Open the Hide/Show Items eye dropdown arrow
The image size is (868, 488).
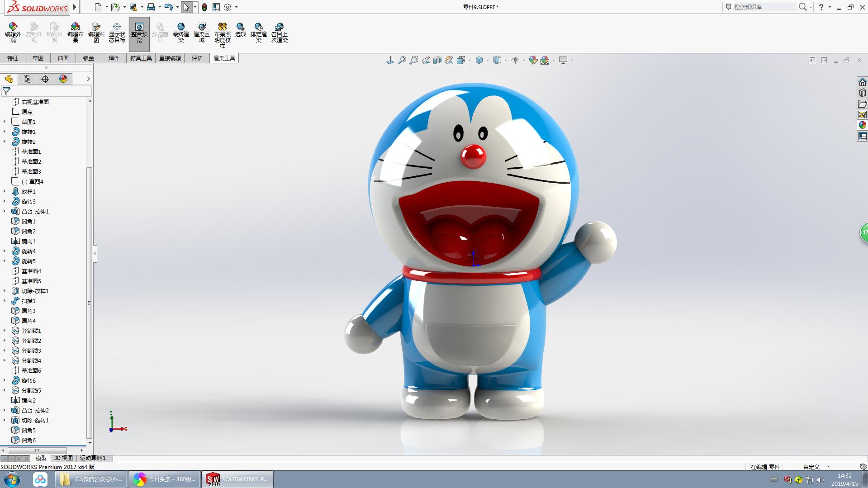pyautogui.click(x=524, y=60)
